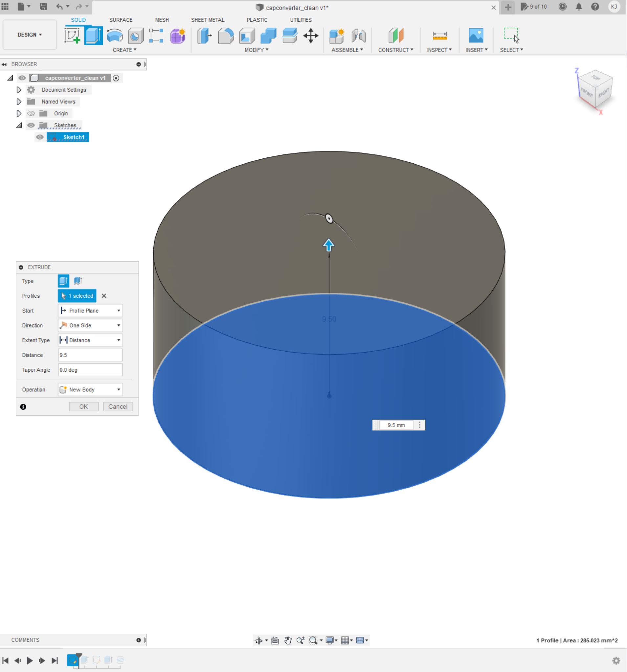Viewport: 627px width, 672px height.
Task: Open the Extent Type dropdown
Action: [x=90, y=340]
